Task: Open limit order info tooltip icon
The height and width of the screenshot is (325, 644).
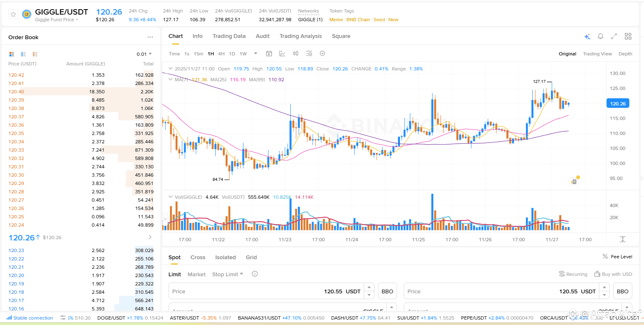Action: 255,274
